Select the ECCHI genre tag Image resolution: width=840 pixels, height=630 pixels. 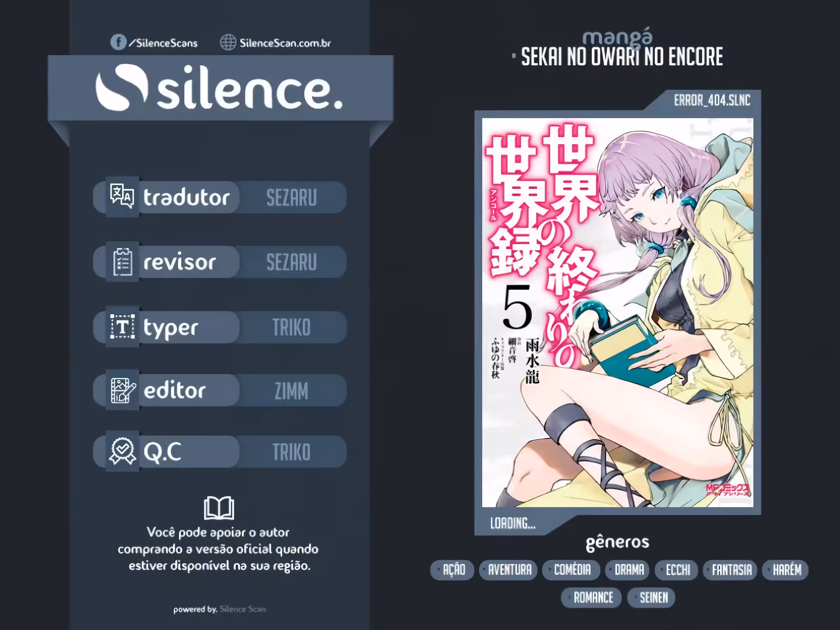click(x=676, y=570)
